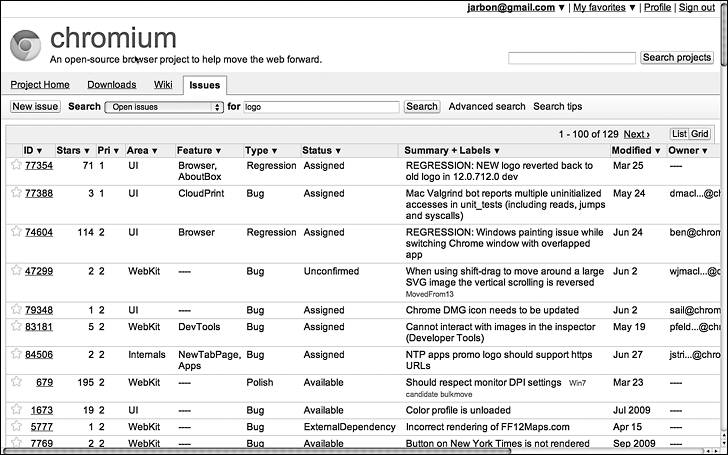Star issue 5777
The height and width of the screenshot is (455, 728).
click(x=16, y=426)
